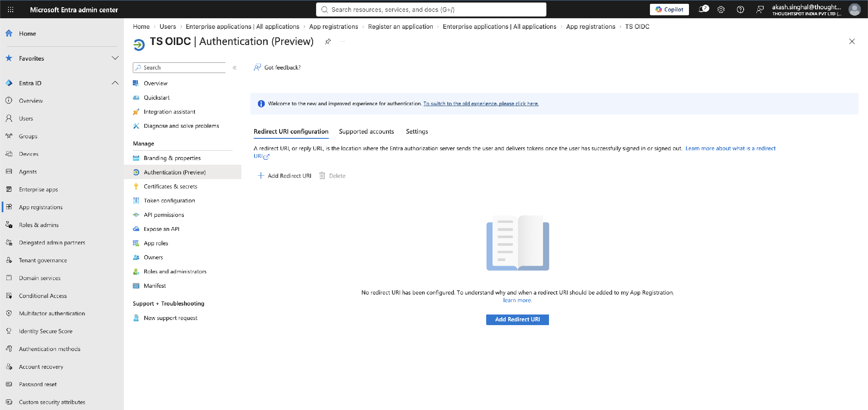Open the help question mark icon
This screenshot has width=868, height=410.
click(740, 9)
